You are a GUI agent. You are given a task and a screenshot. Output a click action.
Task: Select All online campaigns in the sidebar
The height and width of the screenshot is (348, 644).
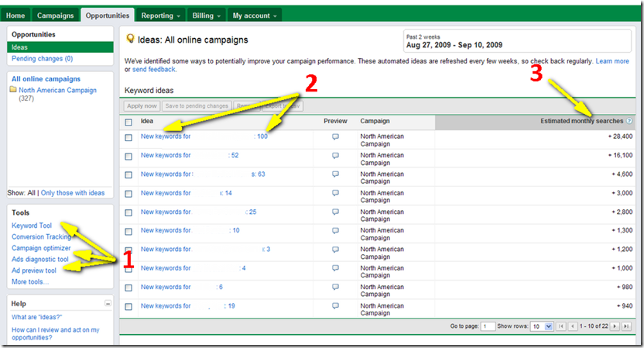click(x=46, y=79)
